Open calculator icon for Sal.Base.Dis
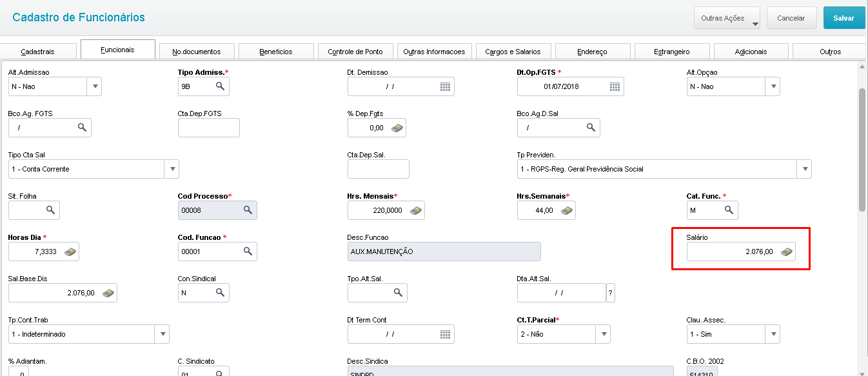 [x=108, y=293]
